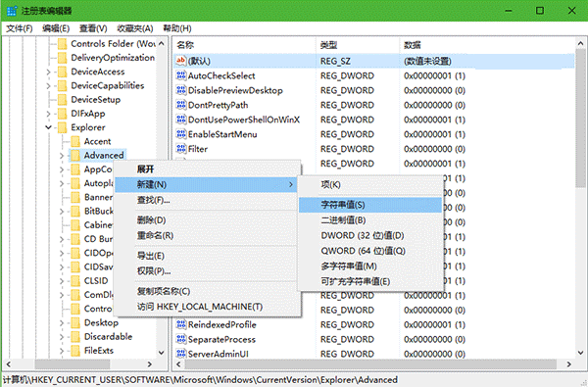Click the DisablePreviewDesktop DWORD icon
588x387 pixels.
click(x=181, y=90)
